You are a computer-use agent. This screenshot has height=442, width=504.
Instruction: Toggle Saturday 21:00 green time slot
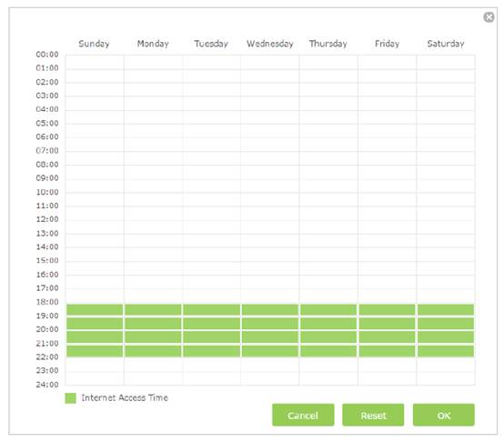(x=446, y=351)
